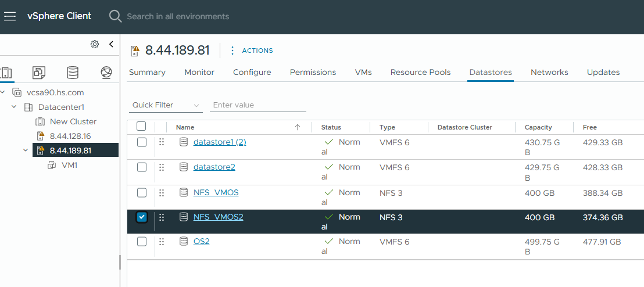
Task: Click the drag handle for OS2 row
Action: click(x=162, y=242)
